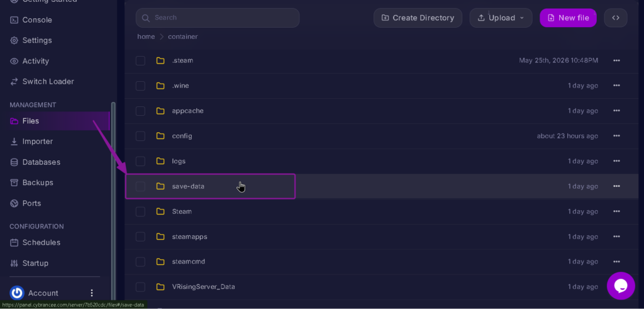The image size is (644, 309).
Task: Tick the checkbox for VRisingServer_Data folder
Action: coord(140,287)
